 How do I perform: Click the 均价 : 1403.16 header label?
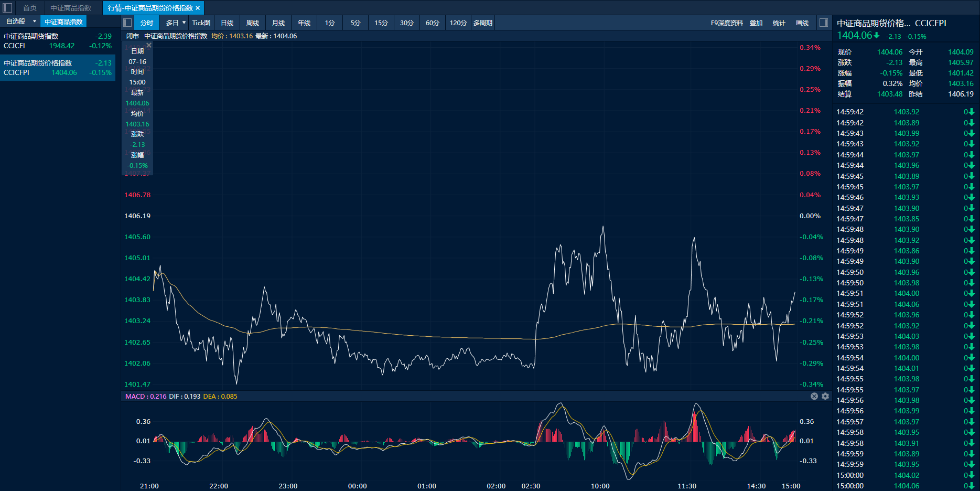click(232, 36)
